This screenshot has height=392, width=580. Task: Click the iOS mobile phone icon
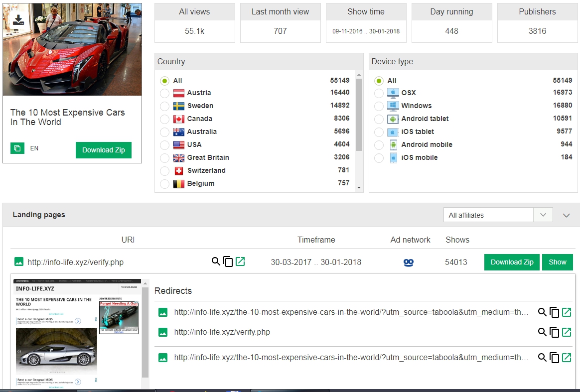(x=393, y=158)
